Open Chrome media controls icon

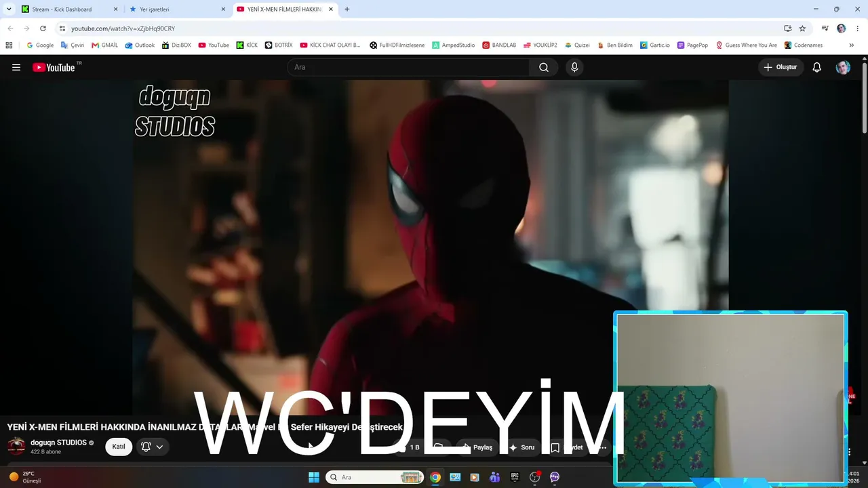[x=825, y=28]
